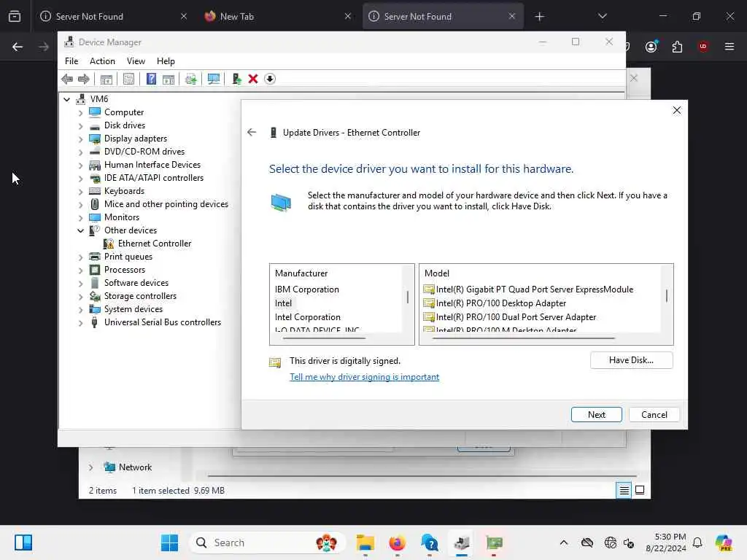Viewport: 747px width, 560px height.
Task: Click the Model list vertical scrollbar
Action: click(x=667, y=296)
